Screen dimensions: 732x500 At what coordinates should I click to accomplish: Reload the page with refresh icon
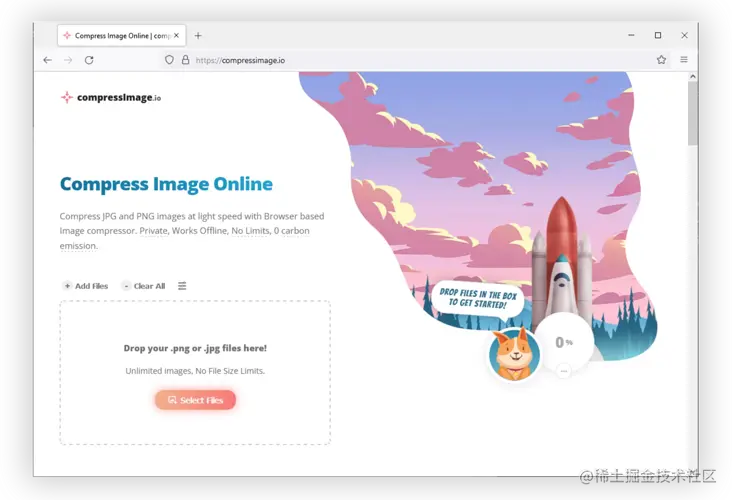coord(89,60)
